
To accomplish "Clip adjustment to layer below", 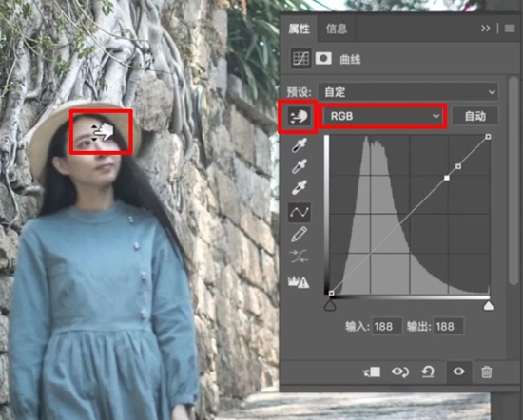I will 372,372.
